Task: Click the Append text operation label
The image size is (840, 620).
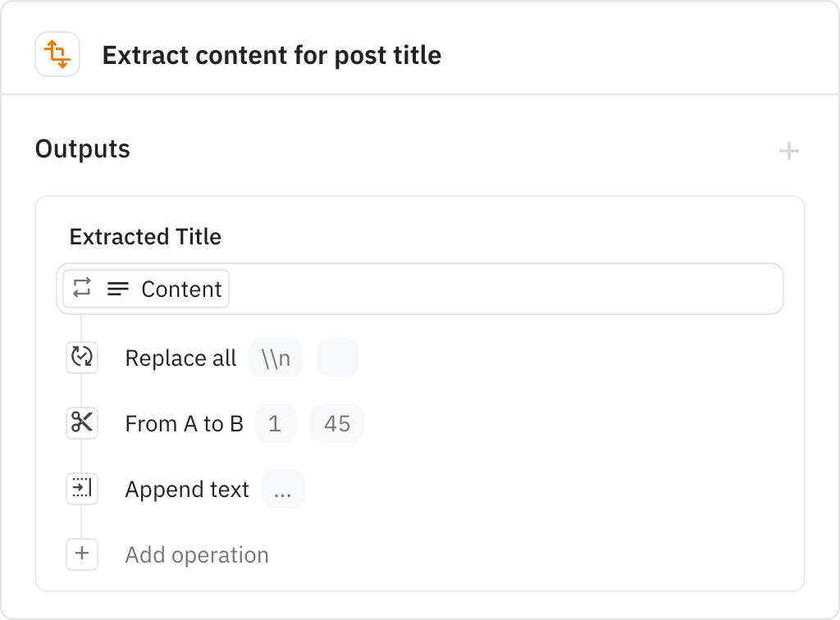Action: [x=186, y=489]
